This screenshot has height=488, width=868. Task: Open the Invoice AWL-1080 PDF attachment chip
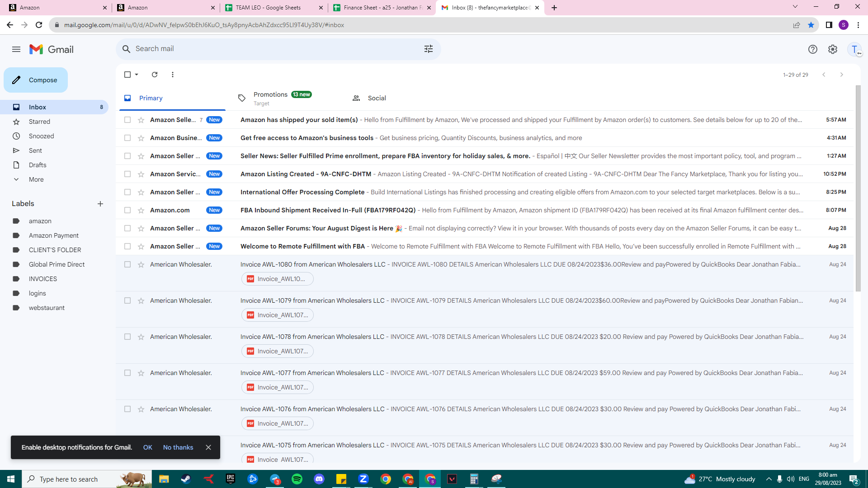point(277,279)
